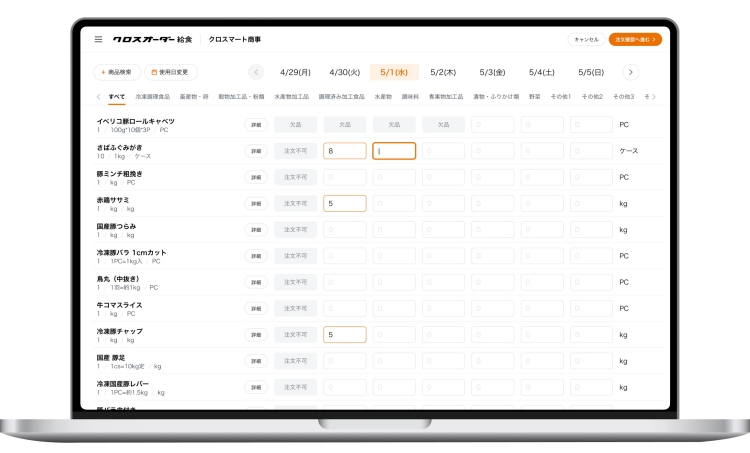Click the クロスオーダー logo
Image resolution: width=750 pixels, height=453 pixels.
(143, 40)
